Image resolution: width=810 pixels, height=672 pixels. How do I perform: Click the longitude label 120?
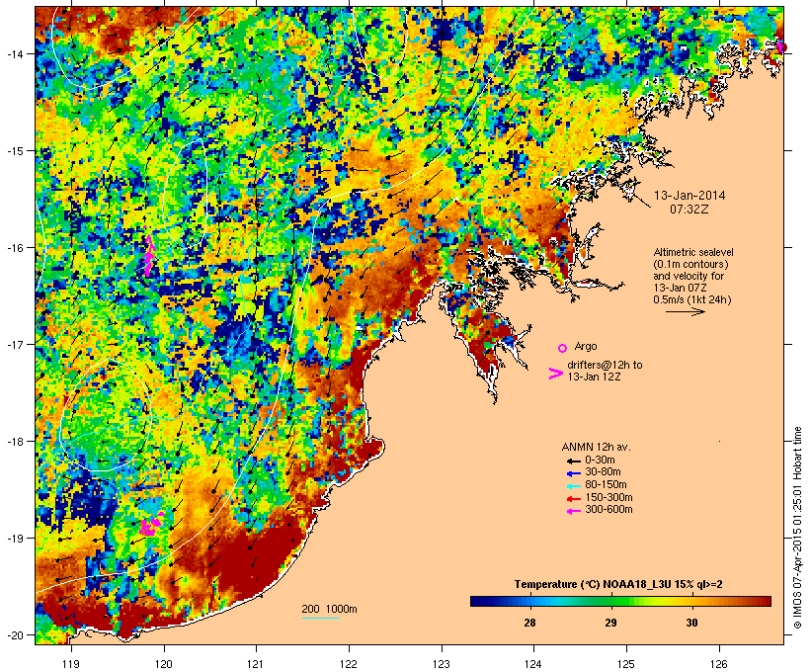tap(164, 664)
